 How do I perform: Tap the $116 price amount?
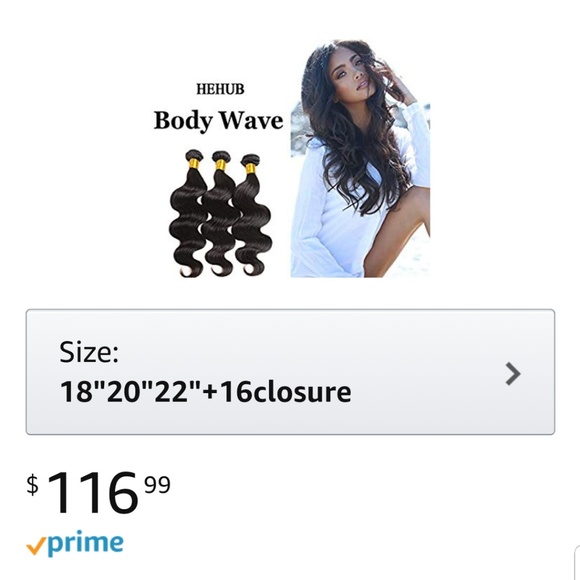tap(92, 493)
